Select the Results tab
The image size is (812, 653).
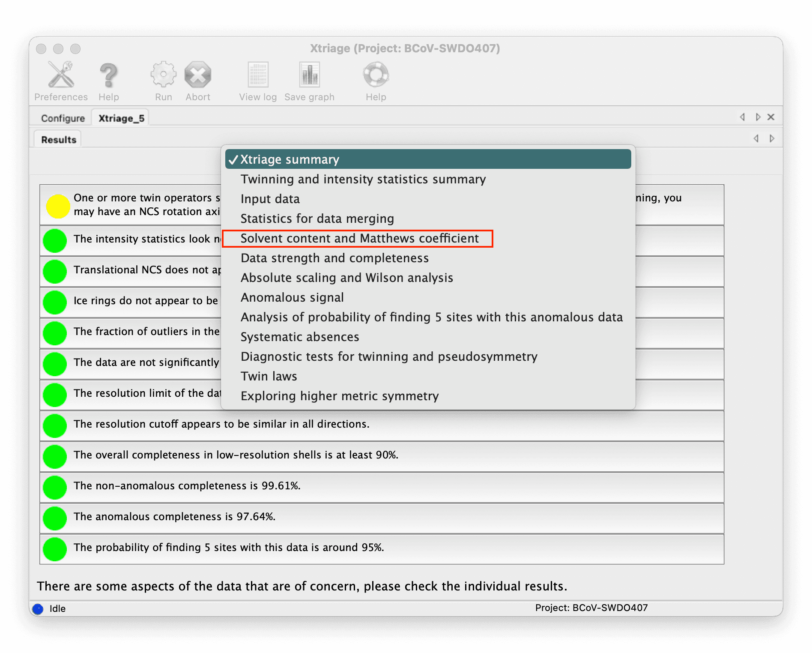coord(59,139)
